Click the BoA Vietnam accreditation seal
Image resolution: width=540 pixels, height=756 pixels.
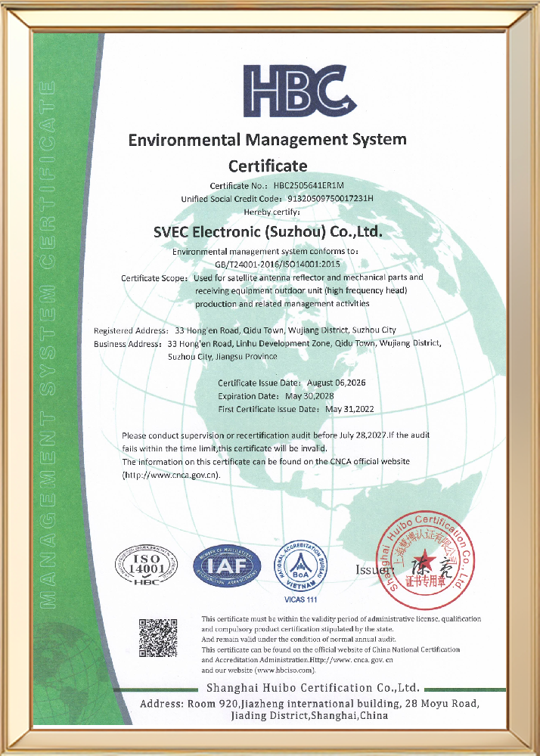pyautogui.click(x=300, y=565)
